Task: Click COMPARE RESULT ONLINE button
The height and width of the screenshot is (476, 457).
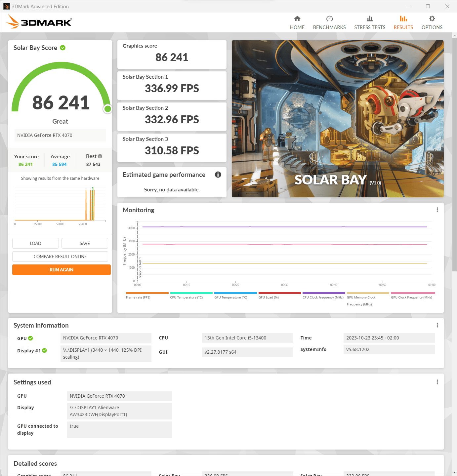Action: [60, 257]
